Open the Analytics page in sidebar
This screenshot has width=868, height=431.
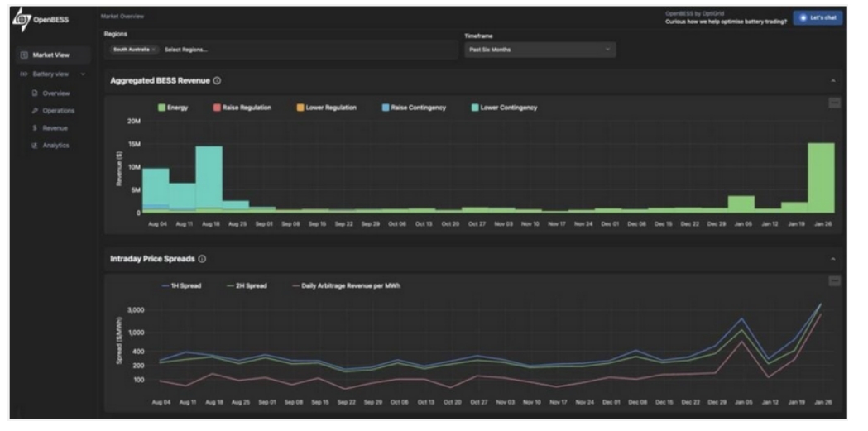click(55, 146)
